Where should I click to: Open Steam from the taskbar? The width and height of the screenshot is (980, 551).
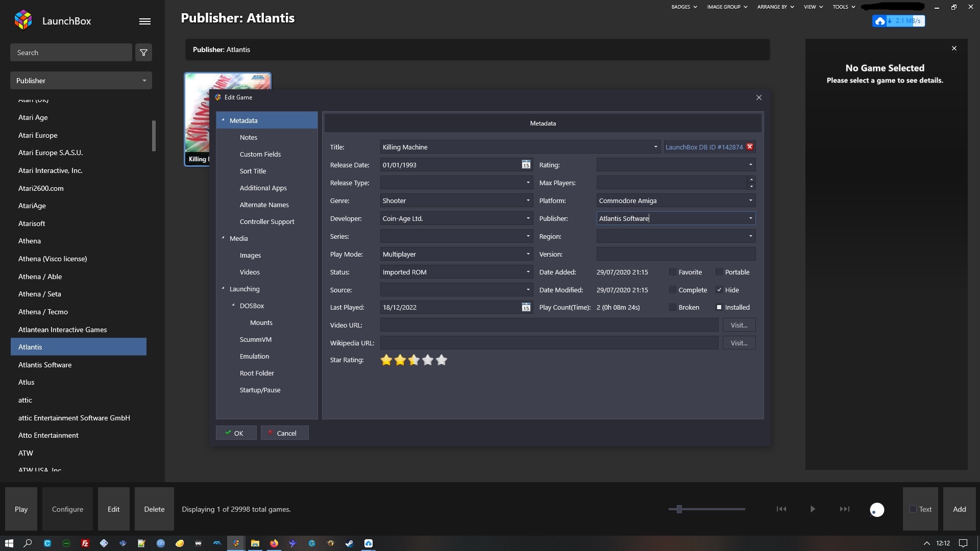(350, 543)
